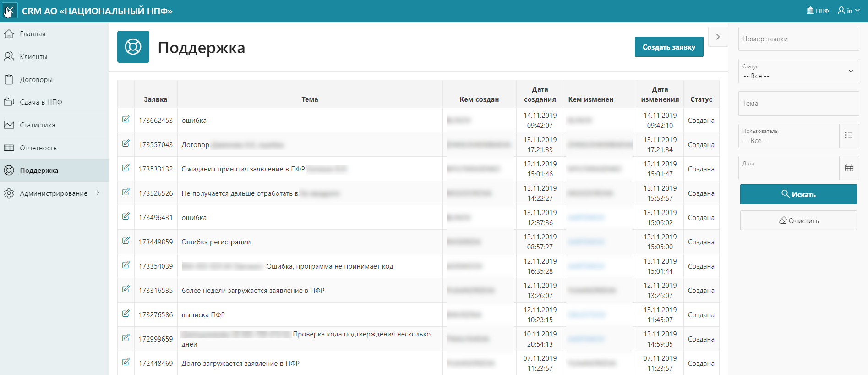Open Сдача в НПФ in sidebar

[54, 102]
